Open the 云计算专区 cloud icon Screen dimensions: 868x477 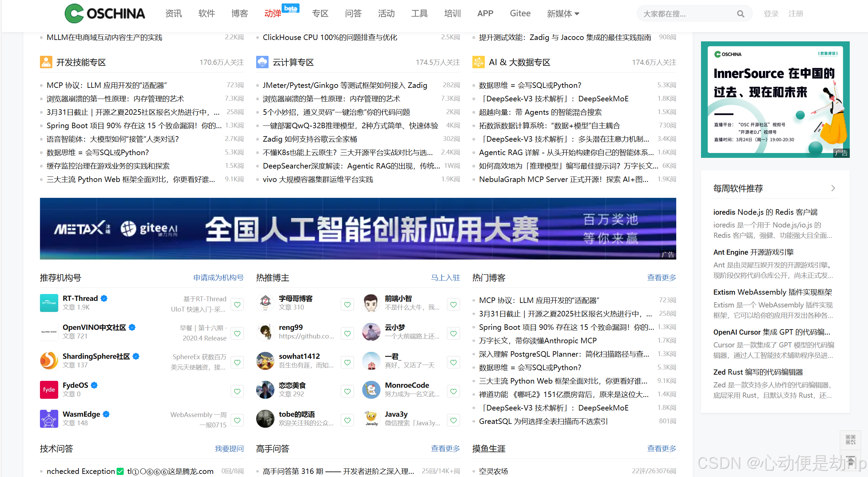(262, 62)
